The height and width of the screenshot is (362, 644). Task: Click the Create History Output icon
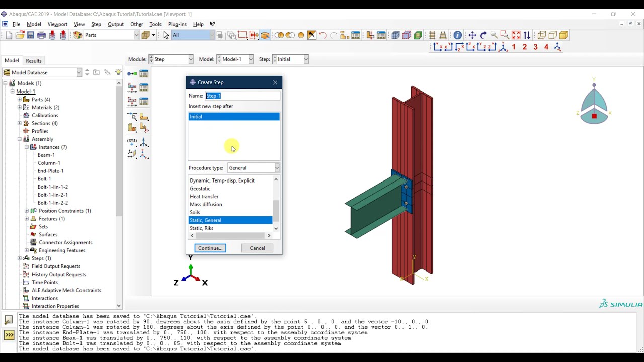coord(132,102)
